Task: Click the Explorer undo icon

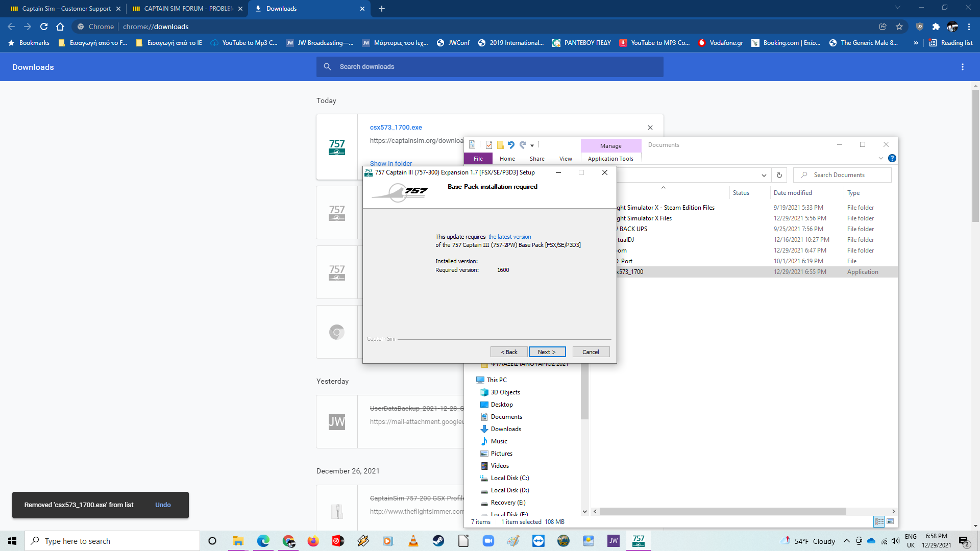Action: 511,145
